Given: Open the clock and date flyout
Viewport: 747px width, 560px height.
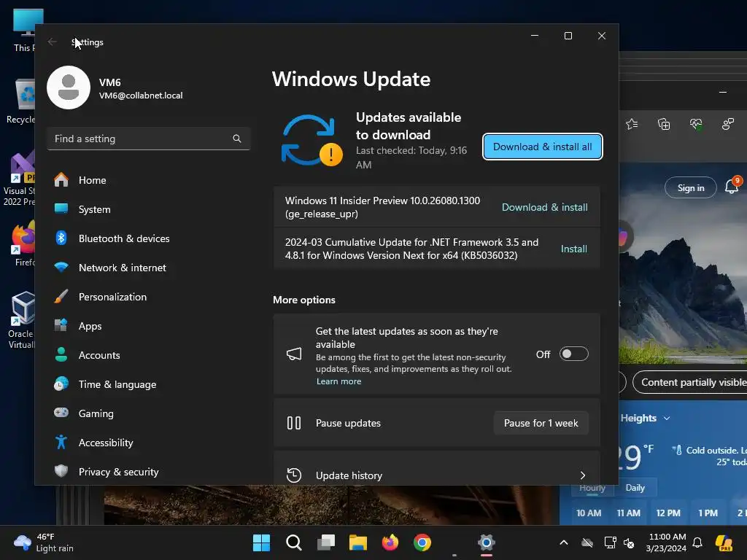Looking at the screenshot, I should click(x=667, y=542).
